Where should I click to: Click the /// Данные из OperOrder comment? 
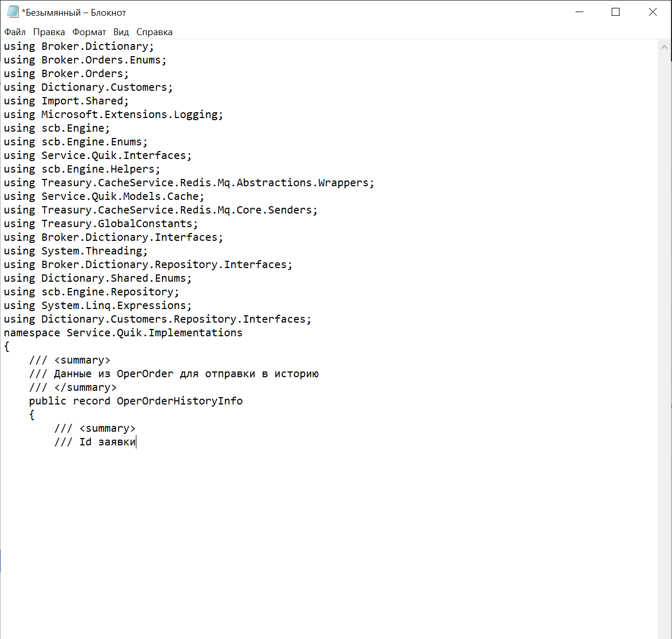coord(173,374)
